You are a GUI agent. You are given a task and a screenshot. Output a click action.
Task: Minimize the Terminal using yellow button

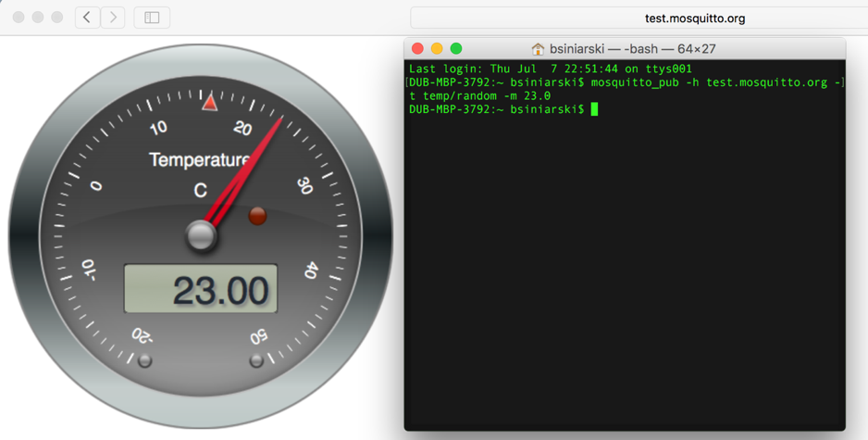pos(437,48)
